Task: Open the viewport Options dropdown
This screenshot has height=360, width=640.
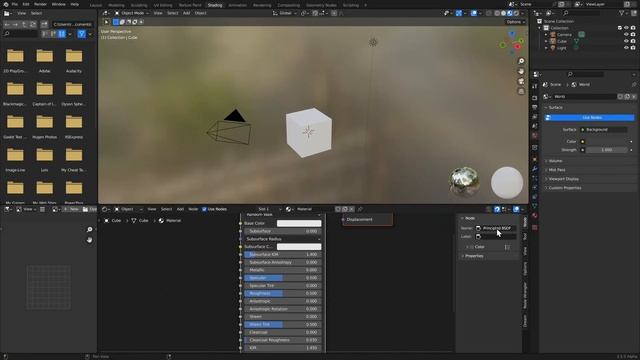Action: [x=515, y=22]
